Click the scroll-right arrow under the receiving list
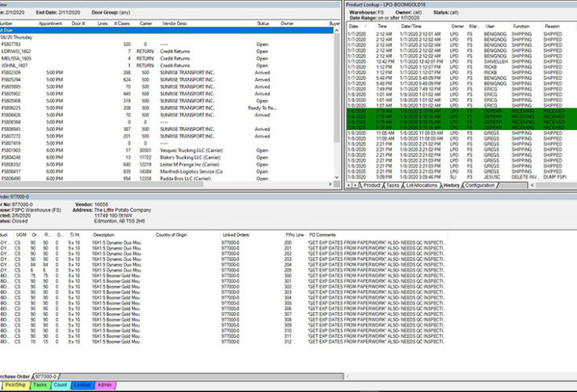 coord(330,184)
